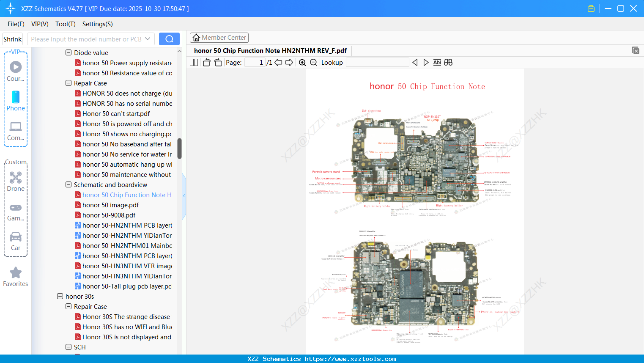
Task: Select the Computer category icon
Action: click(x=16, y=131)
